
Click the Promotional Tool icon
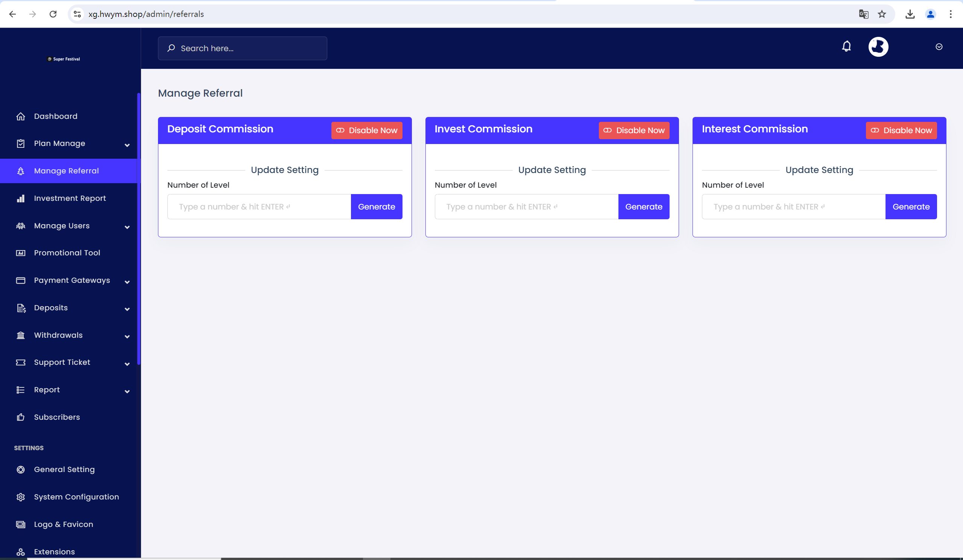pos(21,253)
